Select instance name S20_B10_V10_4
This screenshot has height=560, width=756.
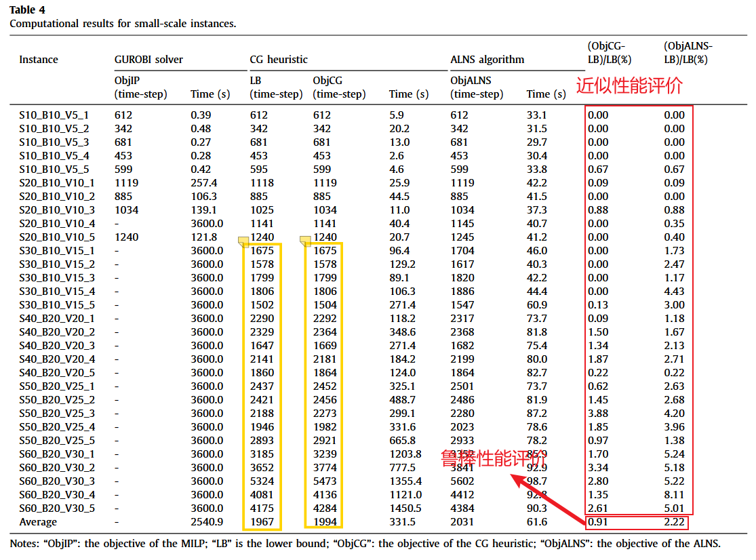click(x=57, y=224)
